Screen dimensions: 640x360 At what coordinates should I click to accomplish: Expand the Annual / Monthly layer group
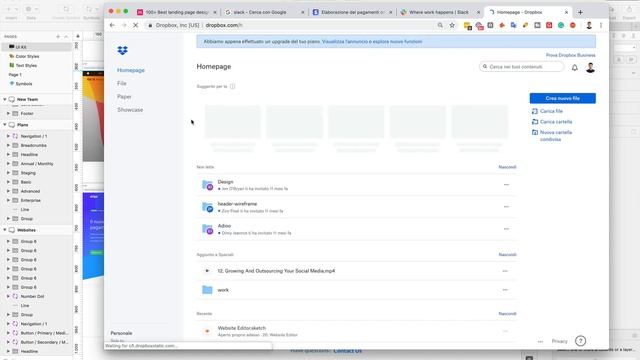click(8, 164)
